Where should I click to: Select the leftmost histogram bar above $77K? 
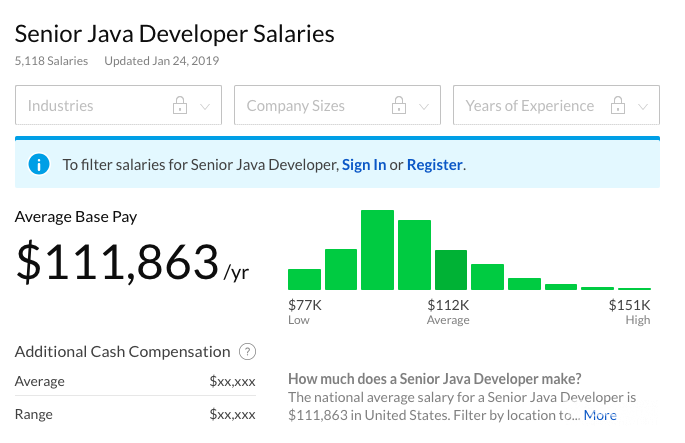point(304,279)
